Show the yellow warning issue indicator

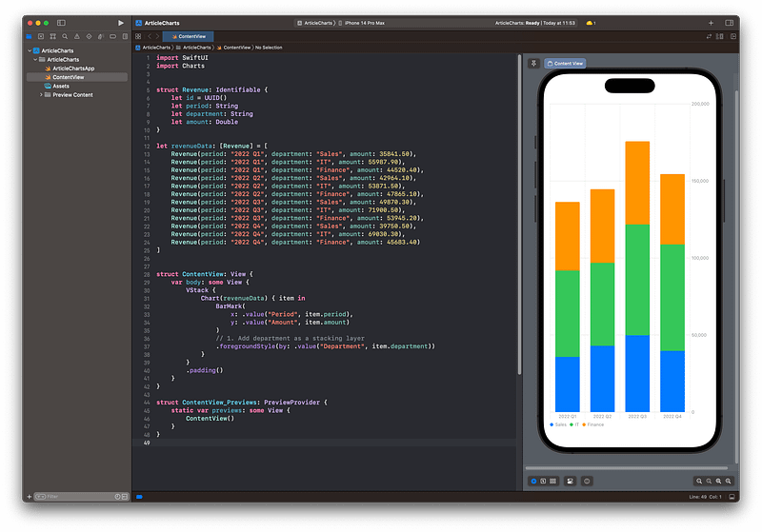point(591,23)
